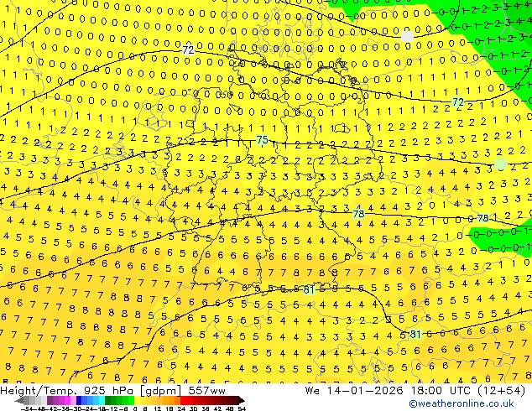
Task: Click the "We 14-01-2026" date text
Action: (x=354, y=391)
